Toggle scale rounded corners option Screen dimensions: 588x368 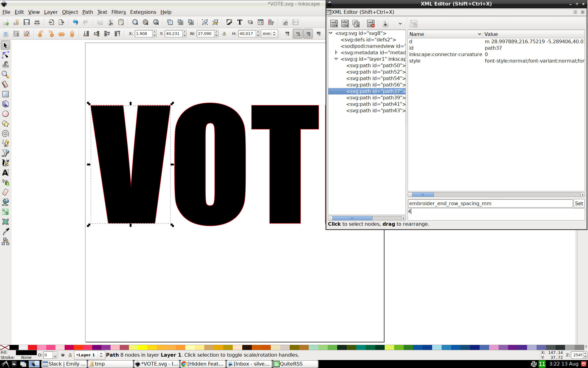[x=298, y=34]
